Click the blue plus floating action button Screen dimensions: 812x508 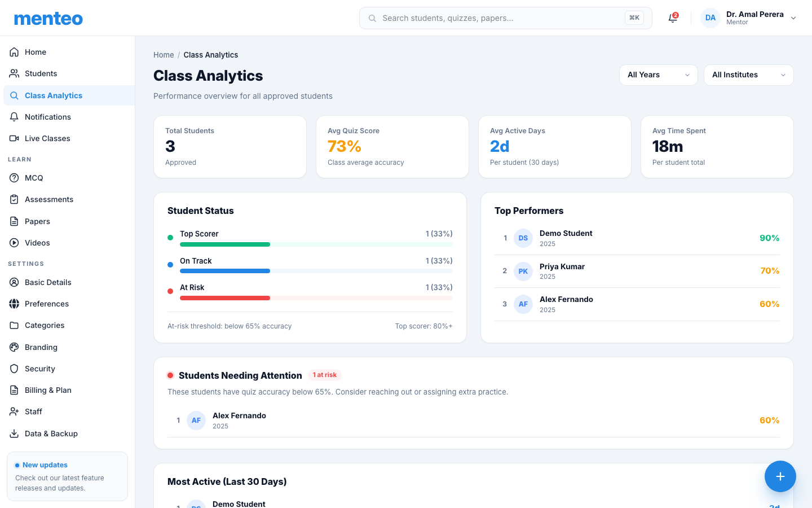(x=780, y=476)
